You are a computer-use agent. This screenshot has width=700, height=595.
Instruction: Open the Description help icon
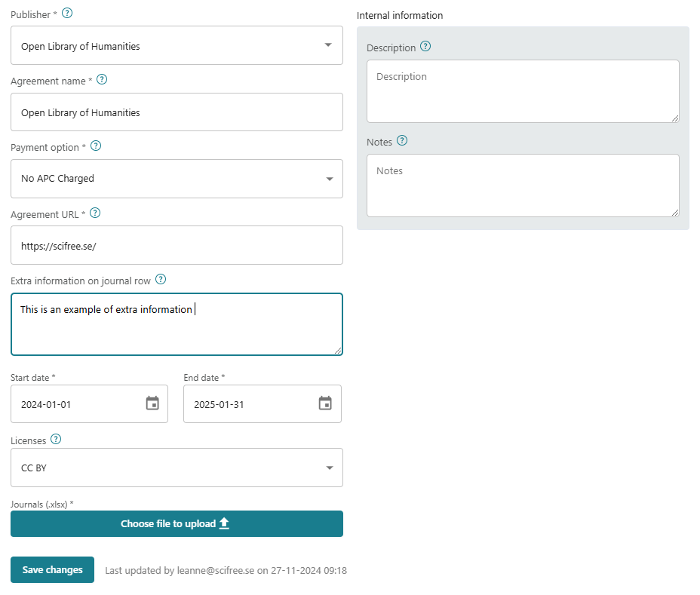point(424,46)
